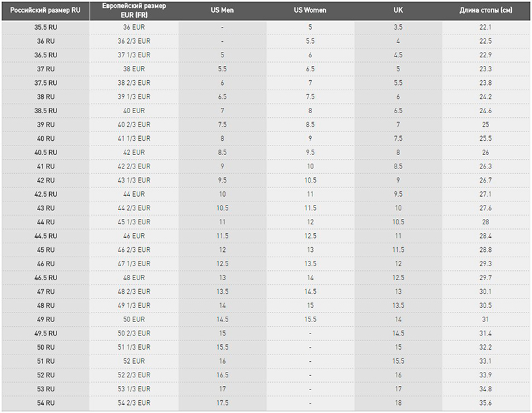The height and width of the screenshot is (413, 532).
Task: Select the 'US Women' column header
Action: (310, 10)
